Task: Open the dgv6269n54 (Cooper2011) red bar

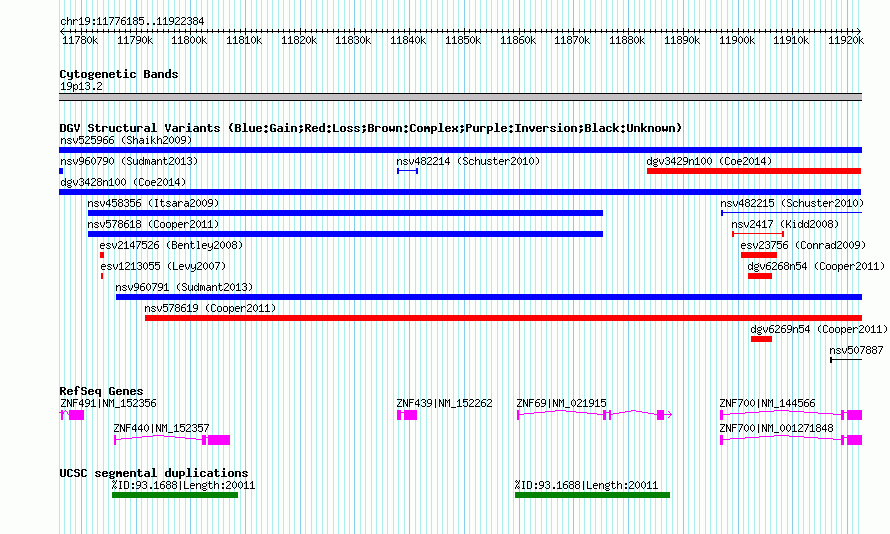Action: (x=761, y=339)
